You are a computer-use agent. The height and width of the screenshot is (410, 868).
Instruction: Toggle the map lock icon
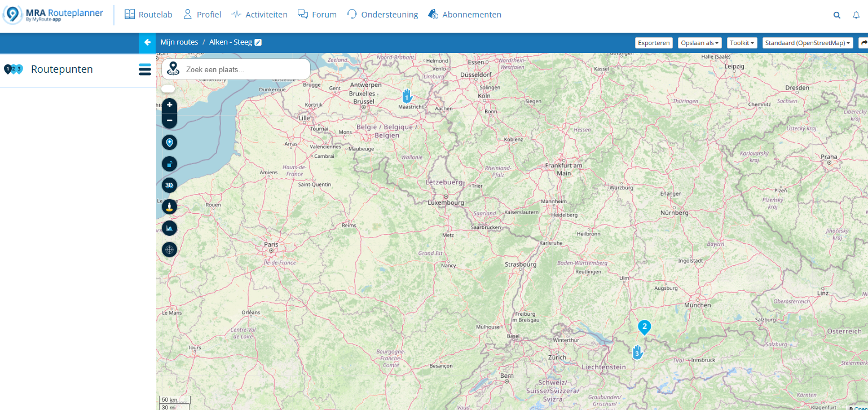tap(169, 164)
